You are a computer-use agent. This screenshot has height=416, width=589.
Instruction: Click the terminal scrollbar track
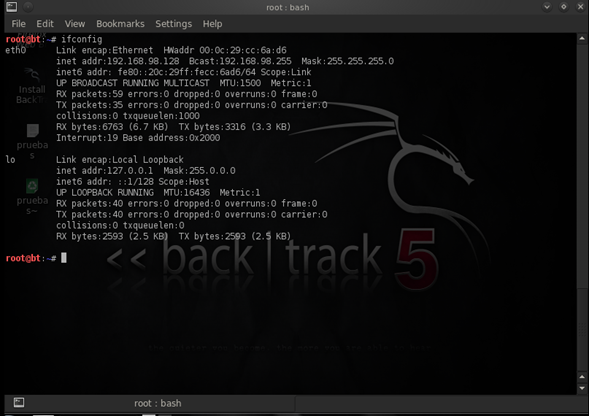[582, 207]
